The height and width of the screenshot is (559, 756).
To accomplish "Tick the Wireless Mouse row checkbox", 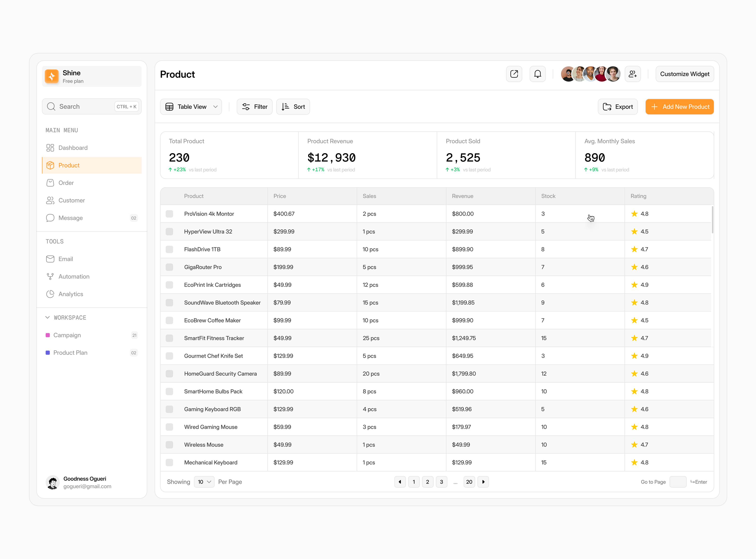I will pos(169,445).
